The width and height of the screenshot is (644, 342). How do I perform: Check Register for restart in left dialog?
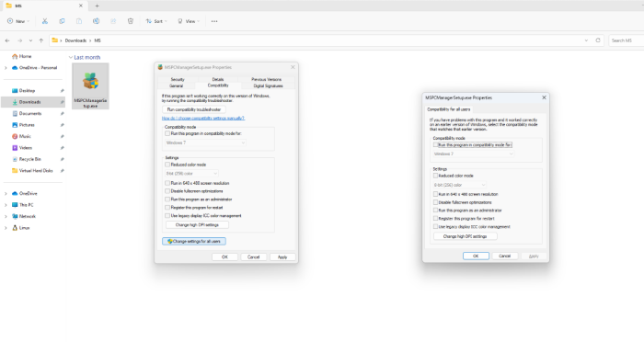167,208
